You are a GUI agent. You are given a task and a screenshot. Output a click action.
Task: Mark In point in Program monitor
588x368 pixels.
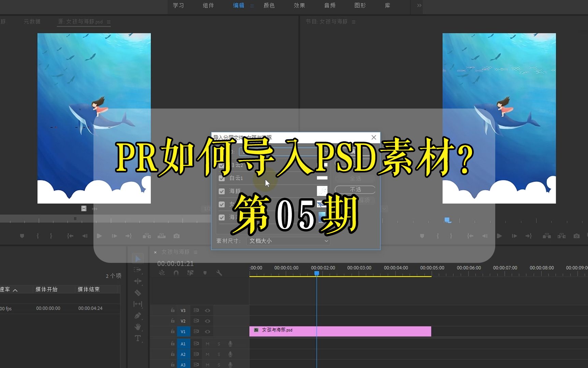pos(438,236)
